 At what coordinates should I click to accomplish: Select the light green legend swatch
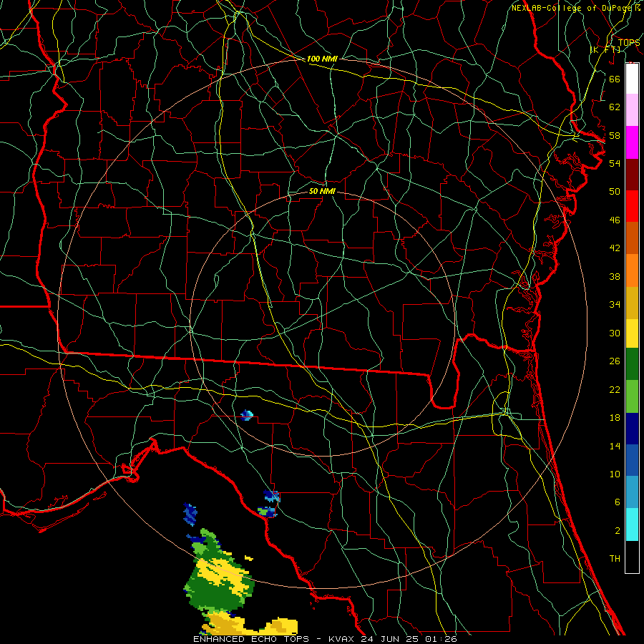pos(632,396)
